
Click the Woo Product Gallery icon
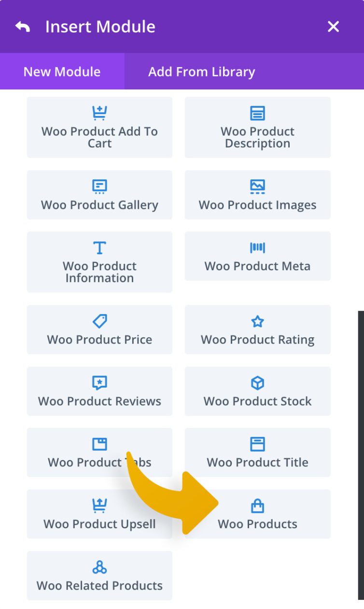click(x=99, y=186)
